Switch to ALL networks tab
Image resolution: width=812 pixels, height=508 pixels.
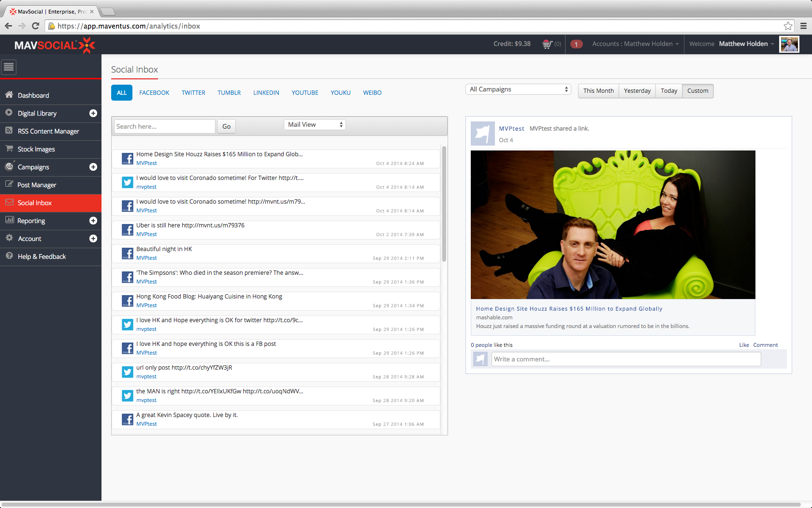[x=122, y=92]
